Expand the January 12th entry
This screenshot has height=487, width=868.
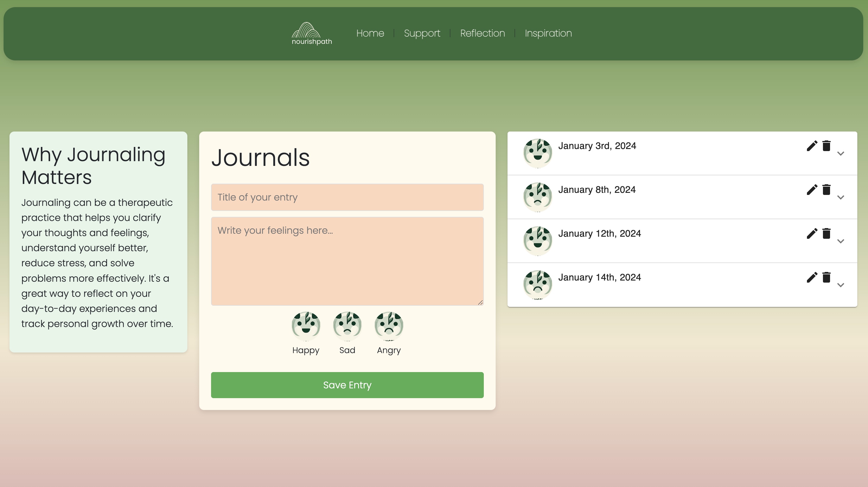click(840, 241)
